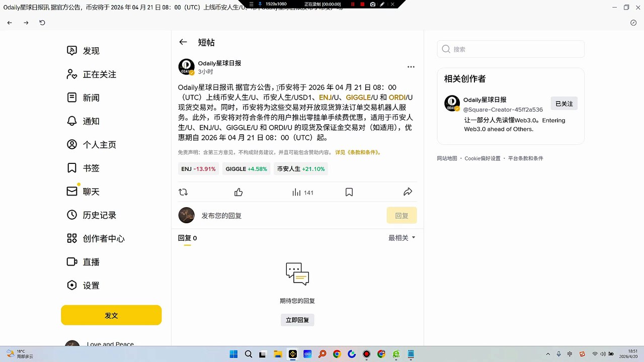Viewport: 644px width, 362px height.
Task: Open Odaily星球日报 in 相关创作者 panel
Action: point(485,100)
